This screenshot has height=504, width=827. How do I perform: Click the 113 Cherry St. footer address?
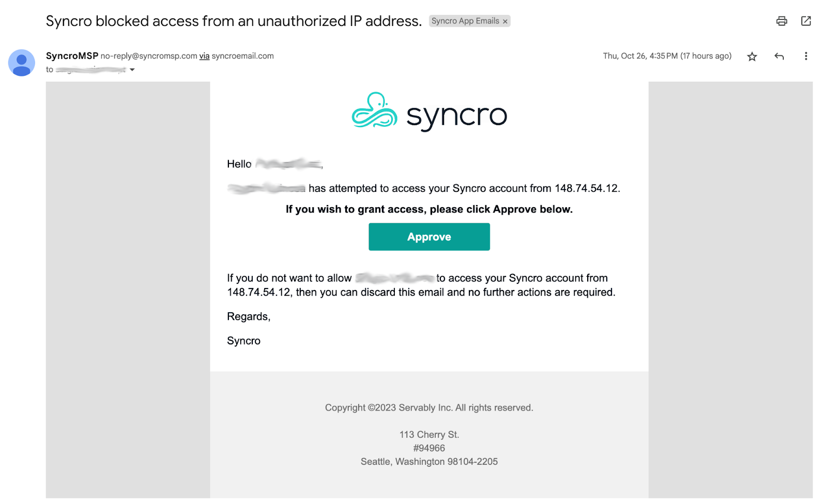(x=429, y=435)
